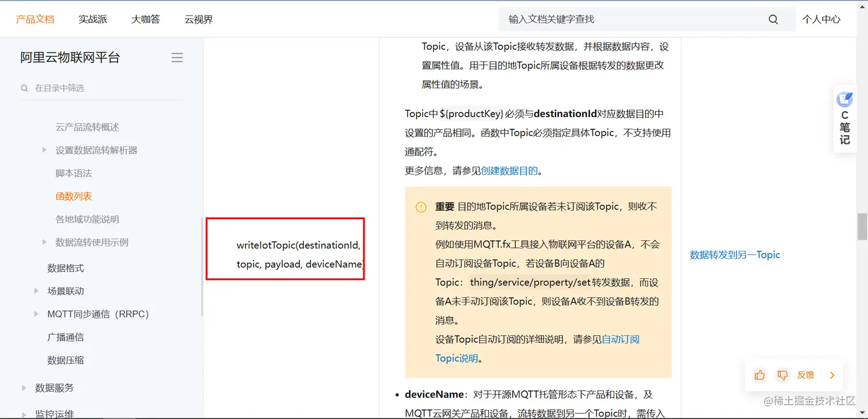This screenshot has height=419, width=868.
Task: Expand the 数据服务 tree arrow
Action: click(24, 388)
